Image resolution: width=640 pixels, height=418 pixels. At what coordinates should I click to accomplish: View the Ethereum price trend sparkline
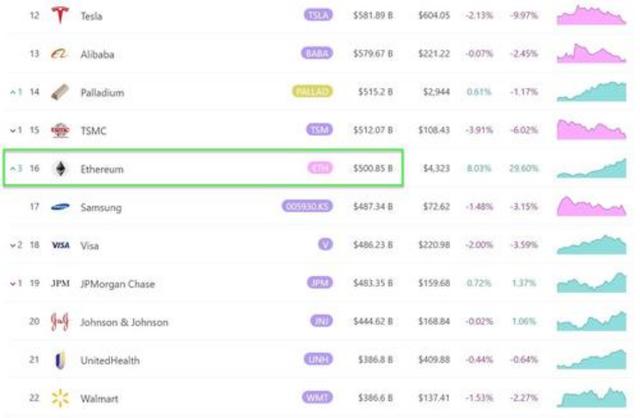(x=591, y=168)
